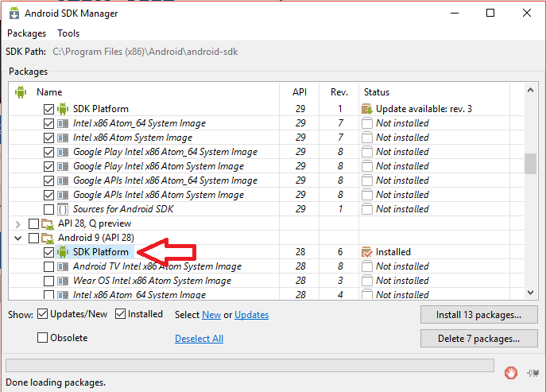Click 'Update available: rev. 3' status text
This screenshot has height=392, width=546.
pyautogui.click(x=424, y=109)
